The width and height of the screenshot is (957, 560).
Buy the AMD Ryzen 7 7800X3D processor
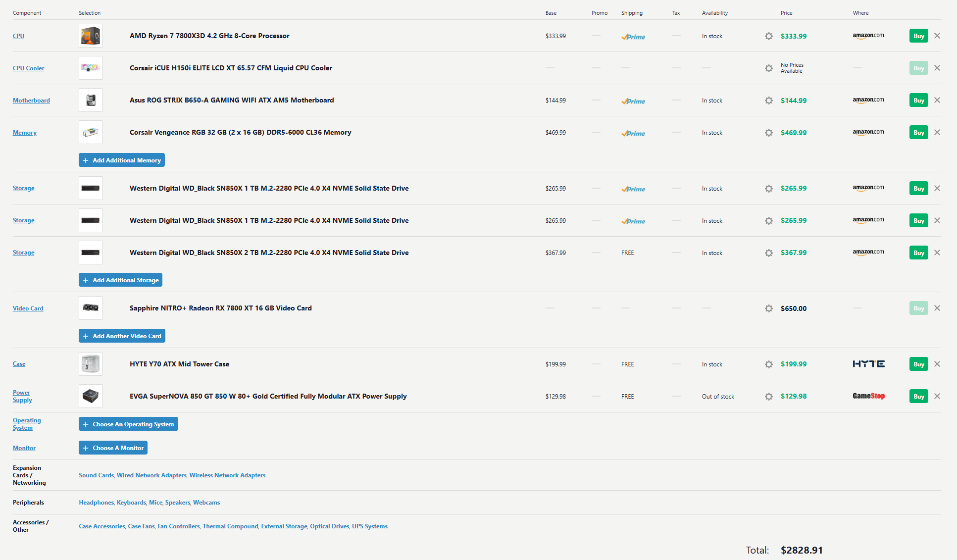click(918, 36)
